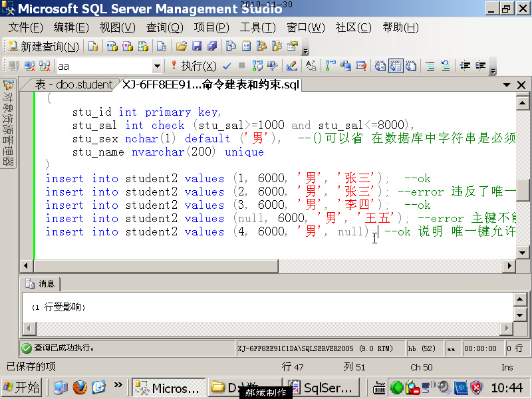Open the Properties Window icon
Viewport: 532px width, 399px height.
pyautogui.click(x=293, y=46)
